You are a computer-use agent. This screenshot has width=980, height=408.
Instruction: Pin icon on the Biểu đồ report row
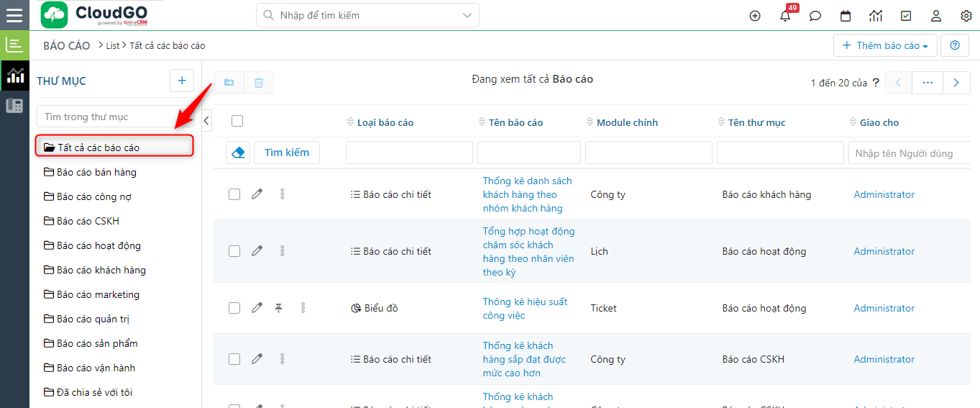coord(279,308)
